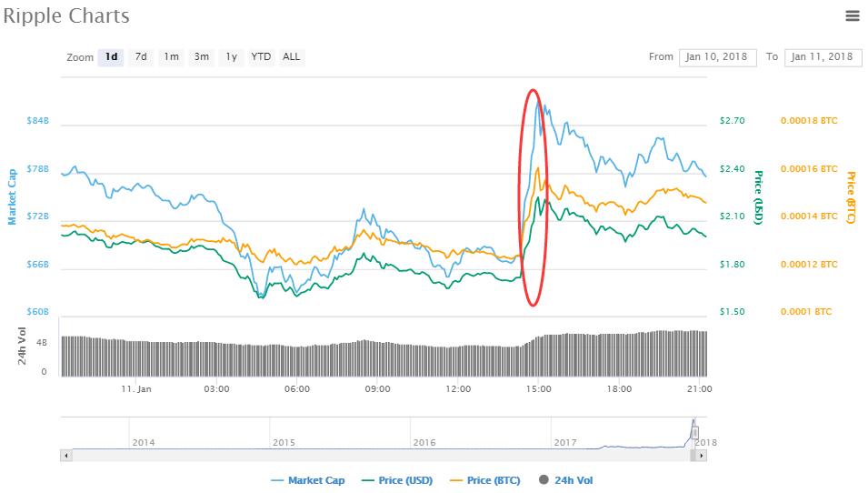
Task: Click the $84B market cap axis label
Action: tap(37, 121)
